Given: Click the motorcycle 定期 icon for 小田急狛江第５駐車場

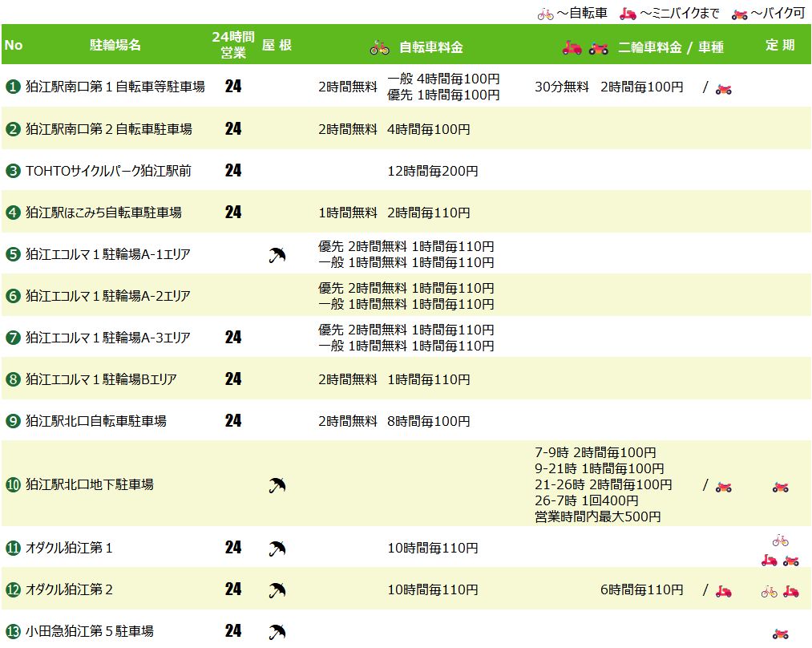Looking at the screenshot, I should [781, 634].
